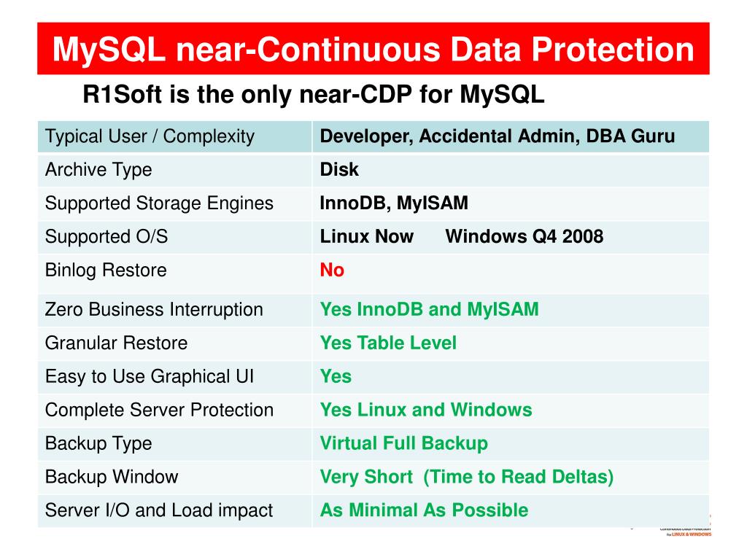Click the Server I/O and Load impact label
Viewport: 747px width, 560px height.
pos(159,511)
